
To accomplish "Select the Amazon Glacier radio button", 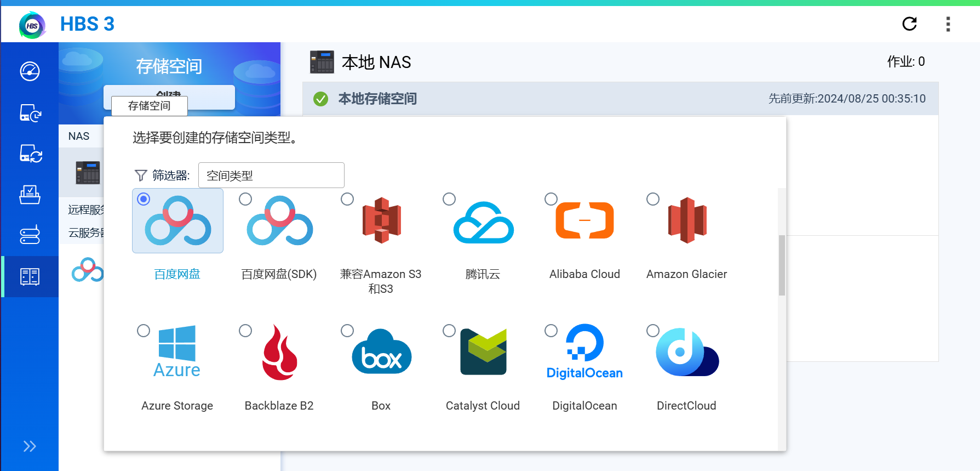I will 653,199.
